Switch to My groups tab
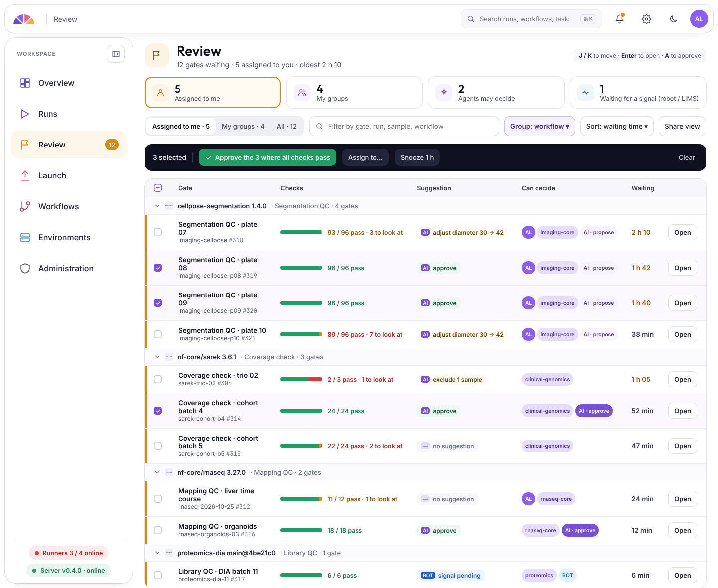 [x=243, y=126]
